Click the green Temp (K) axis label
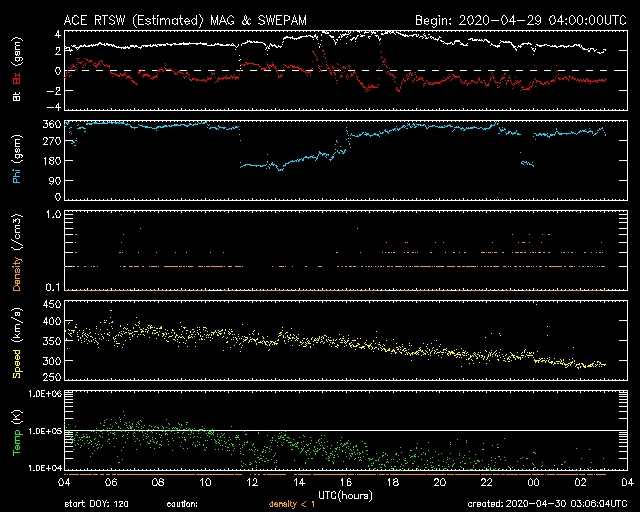The width and height of the screenshot is (640, 512). point(16,428)
